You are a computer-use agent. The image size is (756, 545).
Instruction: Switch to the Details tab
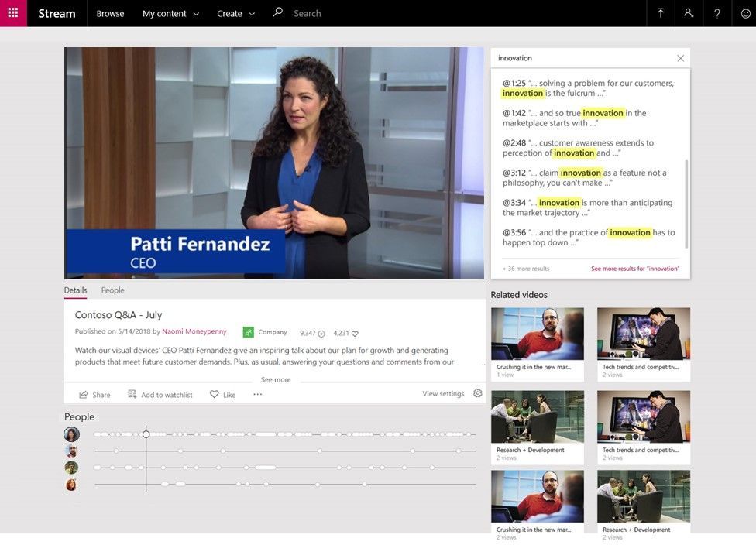(76, 290)
